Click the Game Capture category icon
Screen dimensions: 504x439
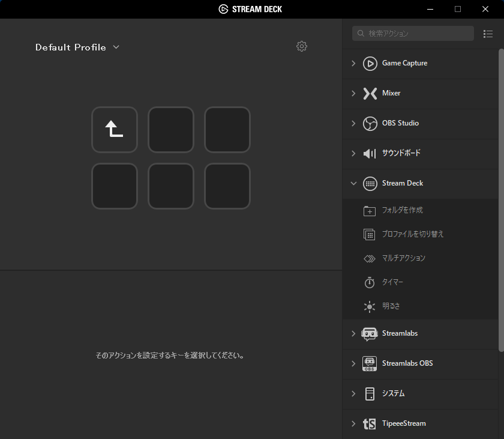370,63
